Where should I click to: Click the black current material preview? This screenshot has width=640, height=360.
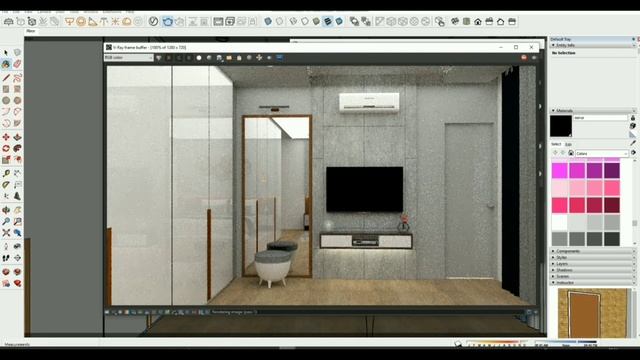click(561, 126)
